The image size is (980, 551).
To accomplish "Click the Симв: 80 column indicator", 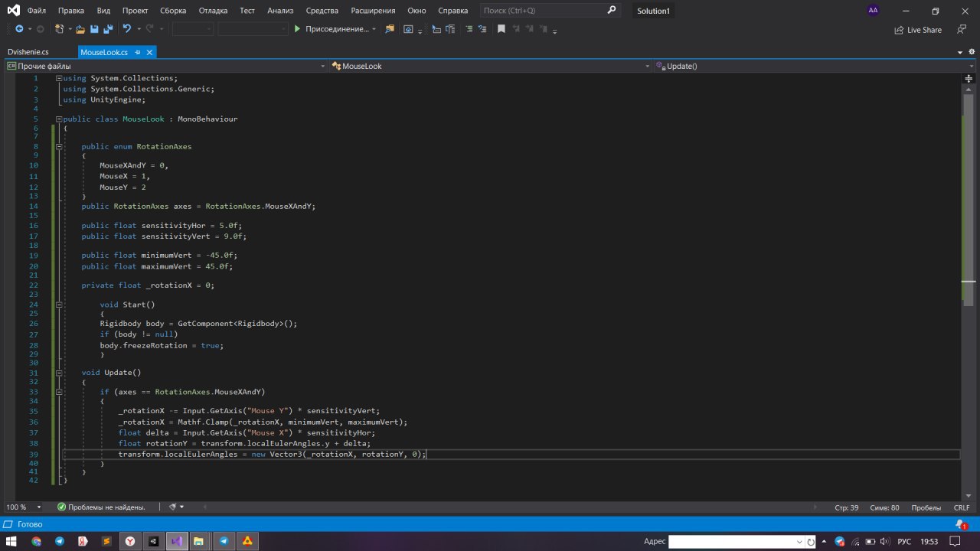I will 884,507.
